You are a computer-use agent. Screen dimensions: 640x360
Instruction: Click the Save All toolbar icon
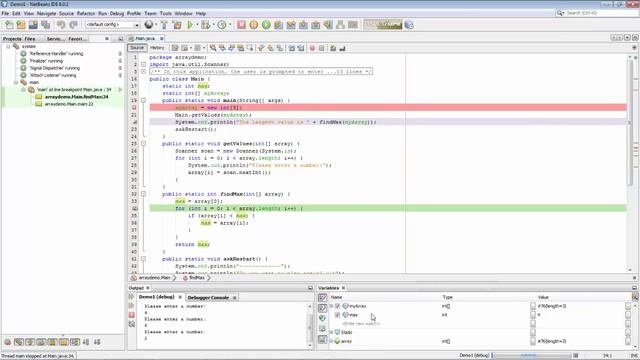pos(45,25)
